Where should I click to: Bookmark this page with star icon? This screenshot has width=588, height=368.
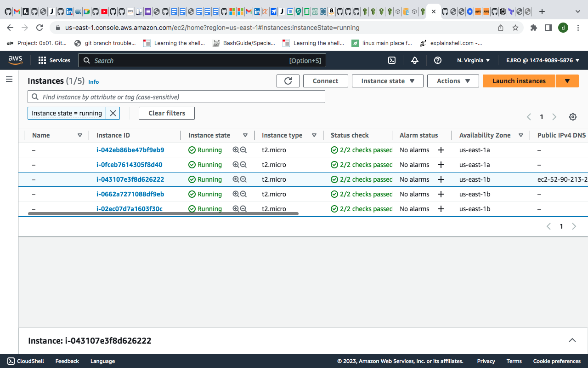515,28
